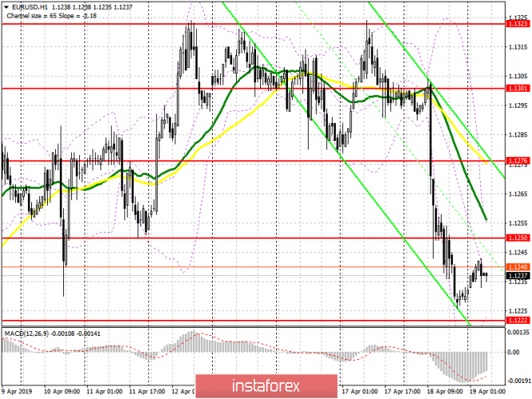Select the 1.1250 red price level label

[x=518, y=237]
